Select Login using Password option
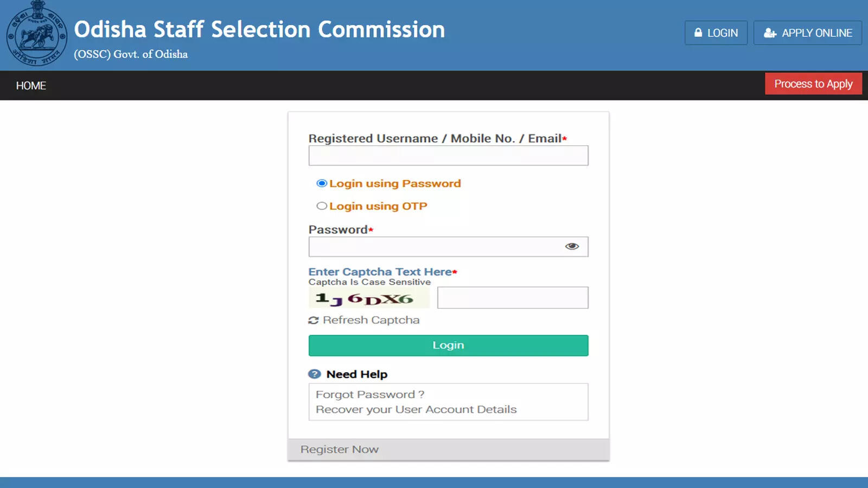The height and width of the screenshot is (488, 868). (x=321, y=183)
